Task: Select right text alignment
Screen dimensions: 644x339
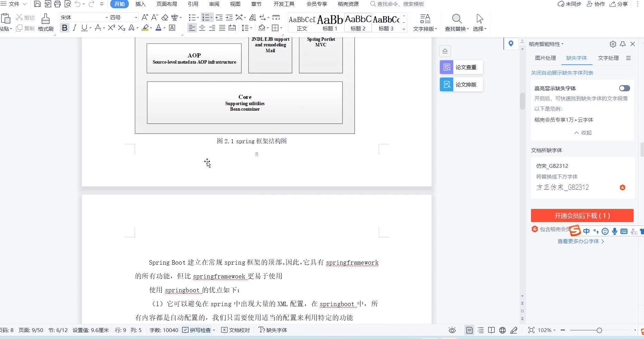Action: point(212,28)
